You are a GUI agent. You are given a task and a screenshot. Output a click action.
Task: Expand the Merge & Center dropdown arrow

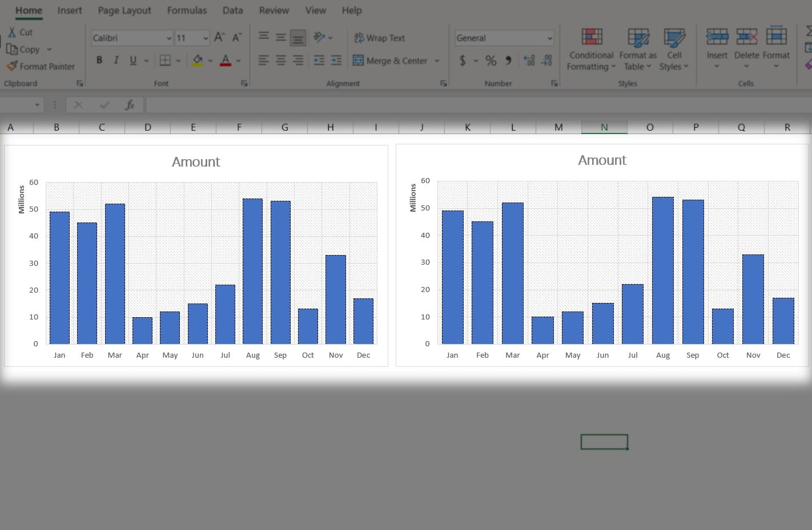coord(437,60)
